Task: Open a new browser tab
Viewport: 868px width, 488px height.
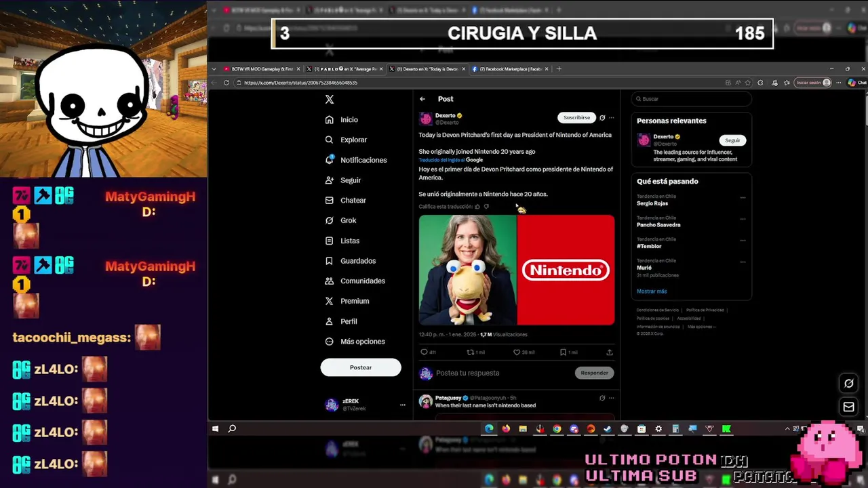Action: [559, 69]
